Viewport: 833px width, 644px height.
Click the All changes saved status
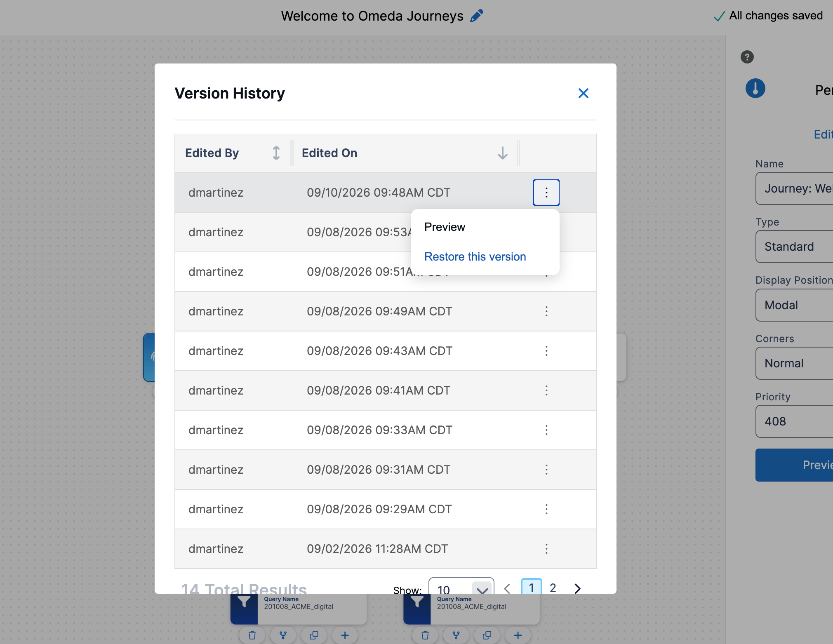(x=768, y=16)
